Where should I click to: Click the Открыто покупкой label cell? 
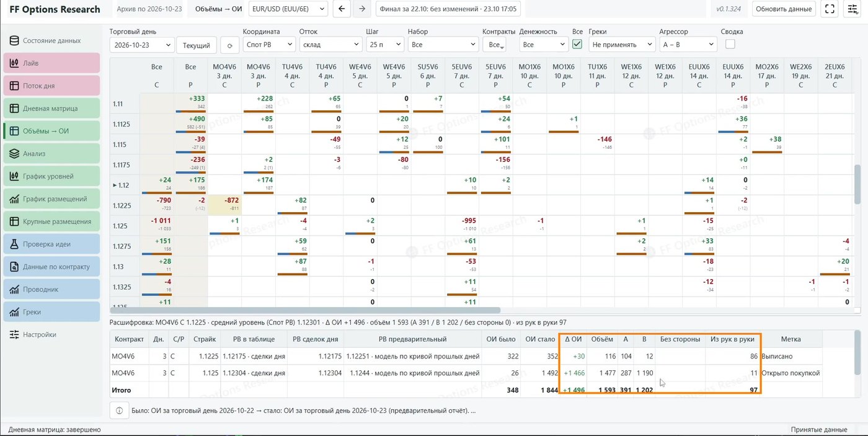point(791,373)
